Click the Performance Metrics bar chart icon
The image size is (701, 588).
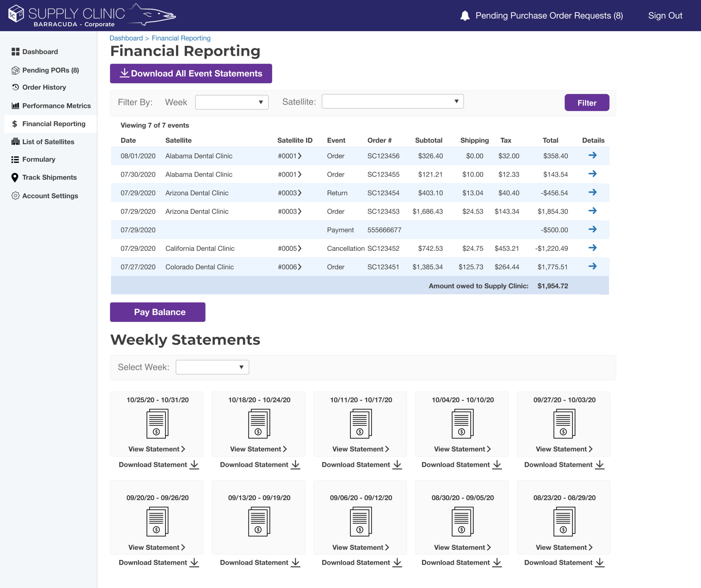pyautogui.click(x=15, y=105)
